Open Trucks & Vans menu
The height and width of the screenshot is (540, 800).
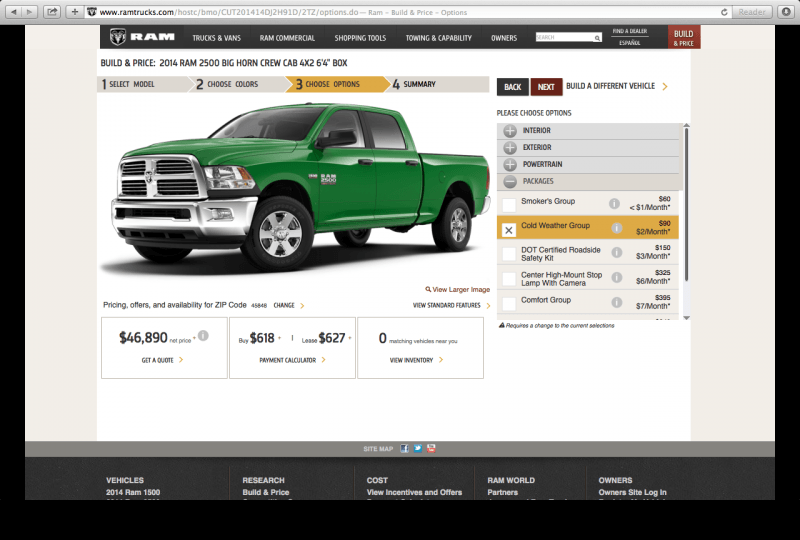pyautogui.click(x=216, y=38)
